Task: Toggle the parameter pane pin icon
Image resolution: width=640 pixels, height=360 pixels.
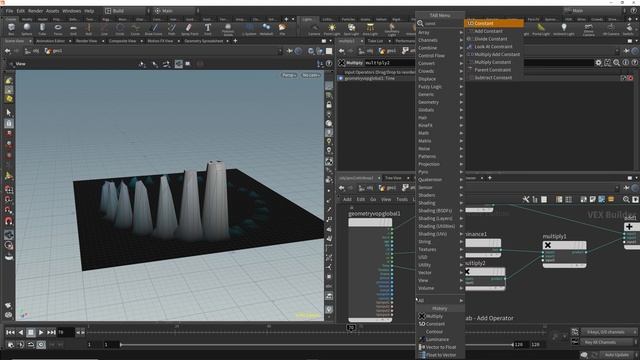Action: pyautogui.click(x=627, y=51)
